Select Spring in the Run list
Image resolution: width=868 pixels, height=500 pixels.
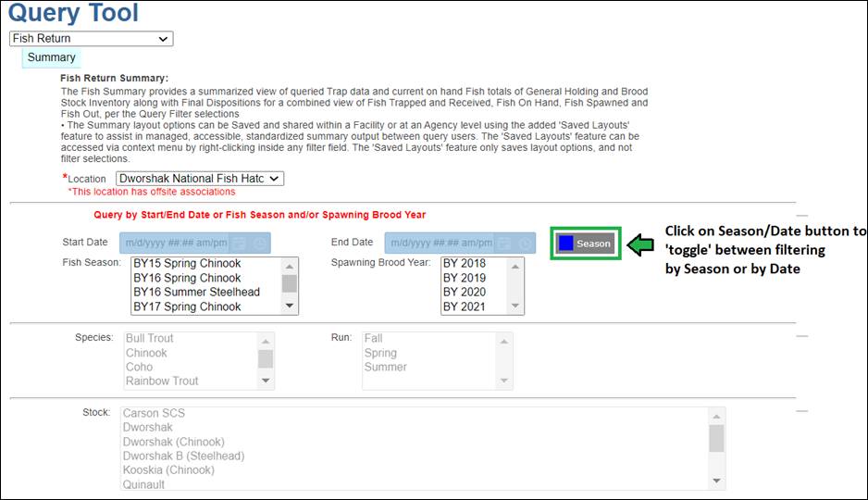(x=380, y=353)
